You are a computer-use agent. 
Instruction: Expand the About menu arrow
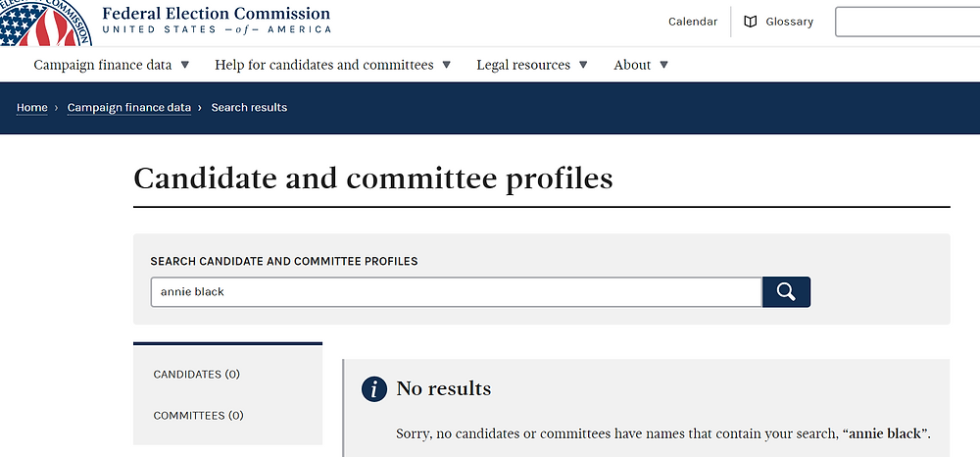(663, 65)
